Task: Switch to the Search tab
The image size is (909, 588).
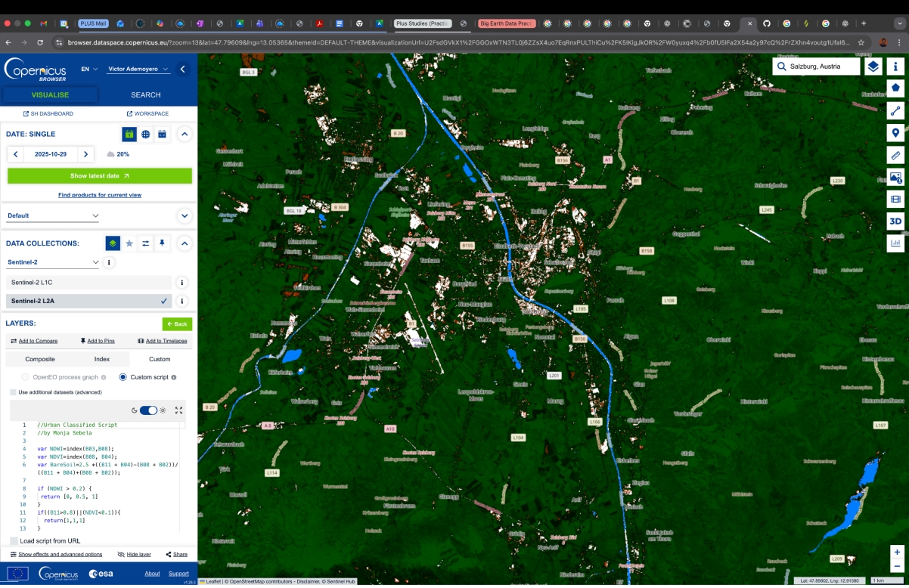Action: click(x=145, y=95)
